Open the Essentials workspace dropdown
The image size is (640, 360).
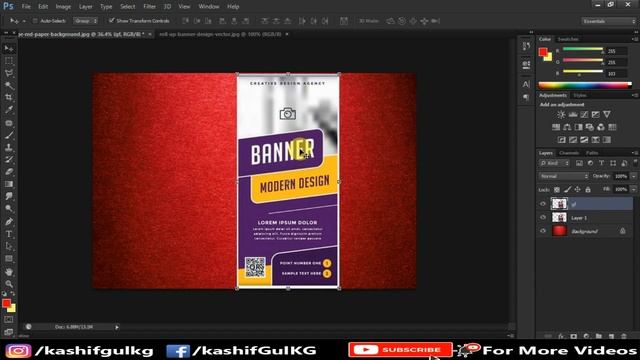point(608,21)
